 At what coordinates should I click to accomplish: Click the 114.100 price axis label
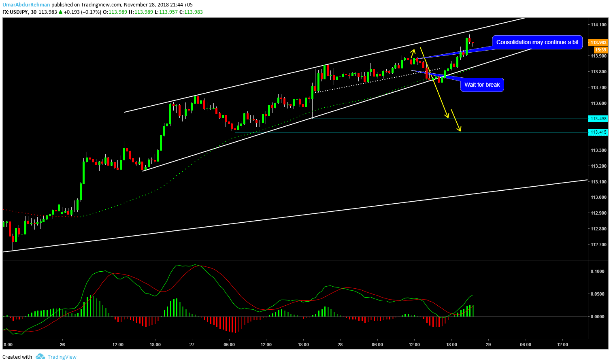click(x=598, y=25)
